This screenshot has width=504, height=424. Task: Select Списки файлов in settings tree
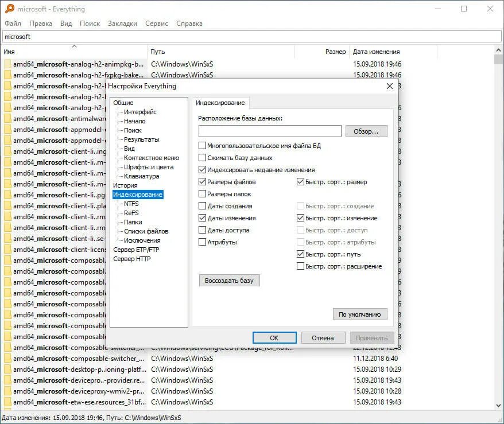146,231
